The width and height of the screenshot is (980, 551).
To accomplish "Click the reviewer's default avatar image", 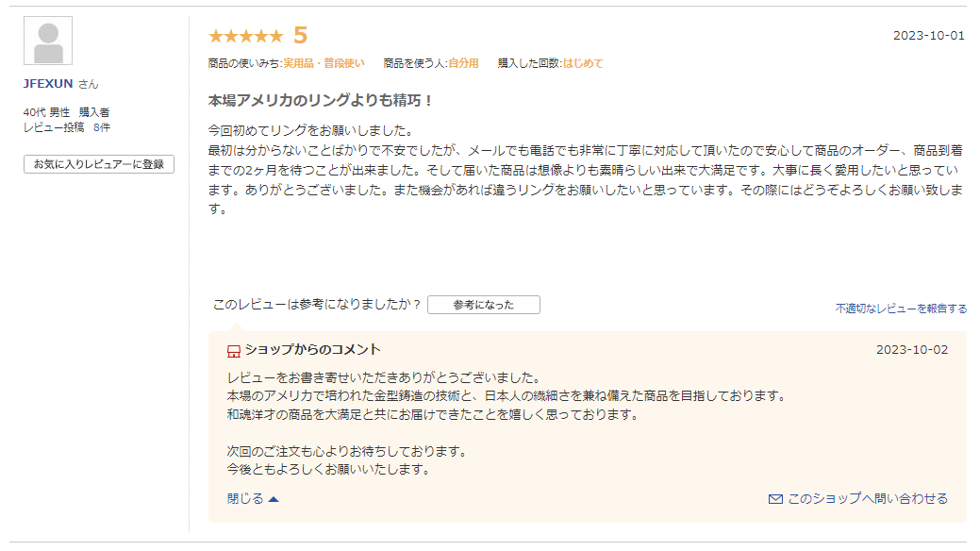I will pos(48,41).
